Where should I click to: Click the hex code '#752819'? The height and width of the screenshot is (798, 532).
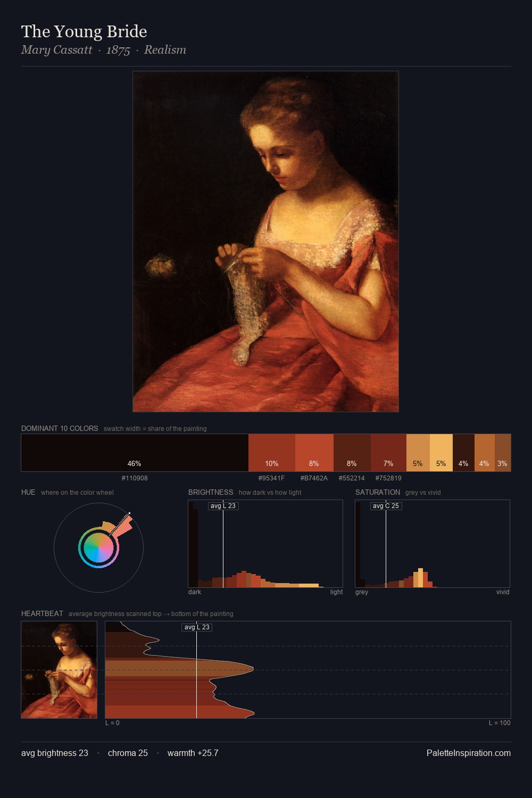click(x=388, y=478)
